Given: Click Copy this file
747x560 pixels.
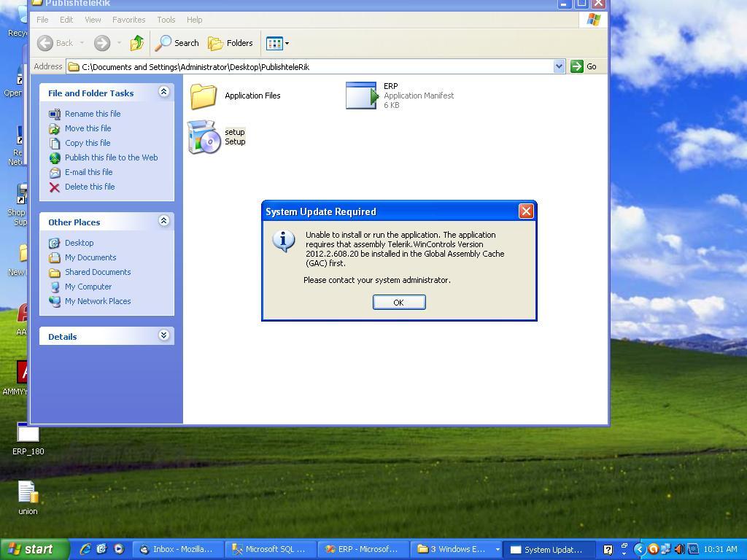Looking at the screenshot, I should tap(88, 143).
